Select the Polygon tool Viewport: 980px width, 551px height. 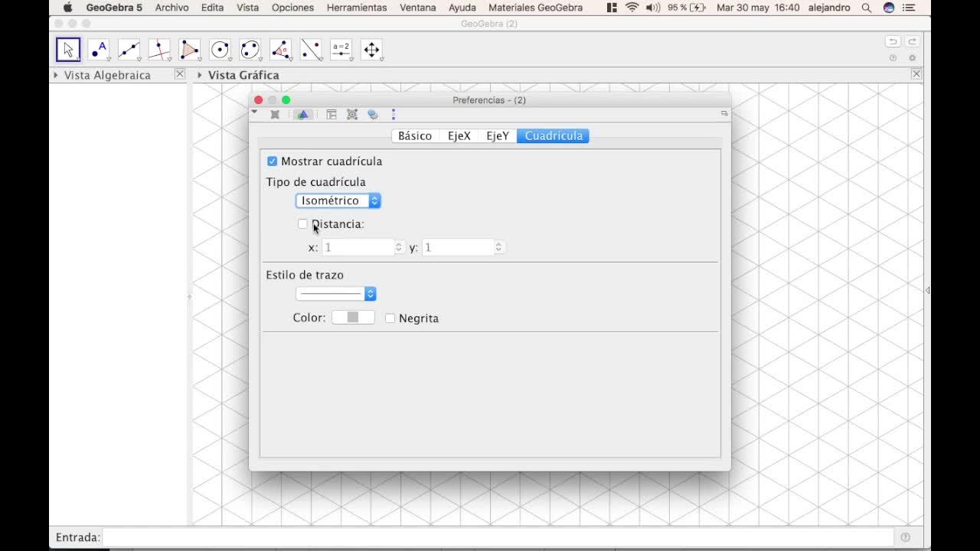point(189,50)
